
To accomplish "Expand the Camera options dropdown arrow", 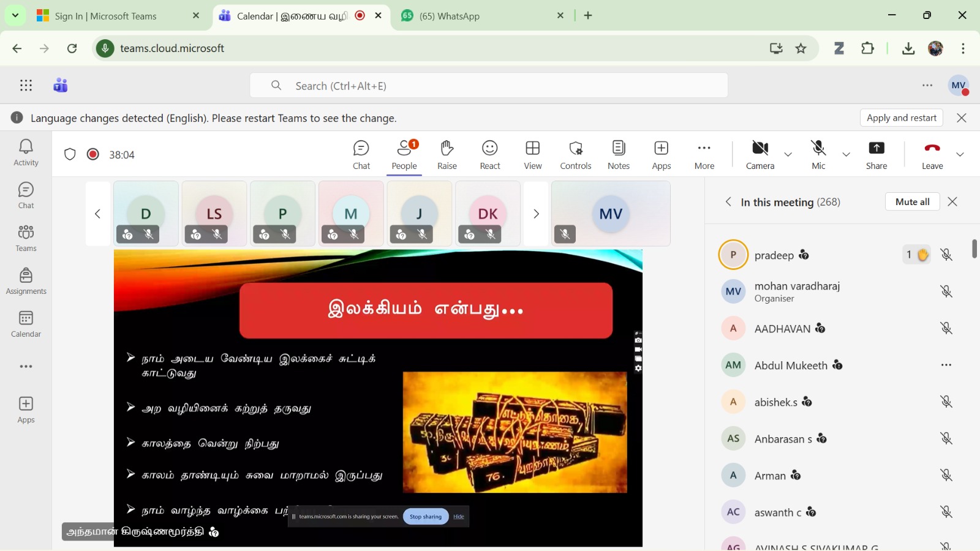I will (788, 155).
